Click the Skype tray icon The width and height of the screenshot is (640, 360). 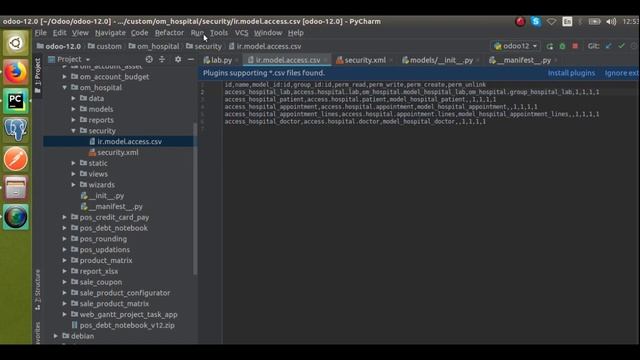point(536,22)
